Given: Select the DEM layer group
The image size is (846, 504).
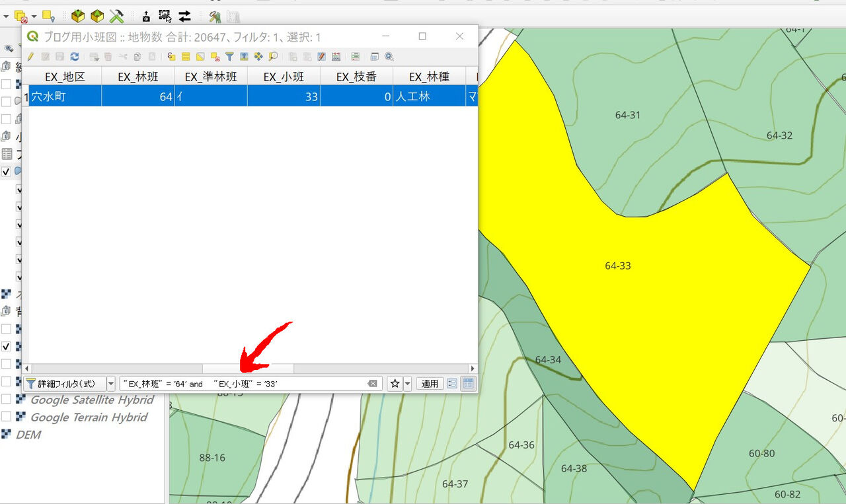Looking at the screenshot, I should pos(28,435).
